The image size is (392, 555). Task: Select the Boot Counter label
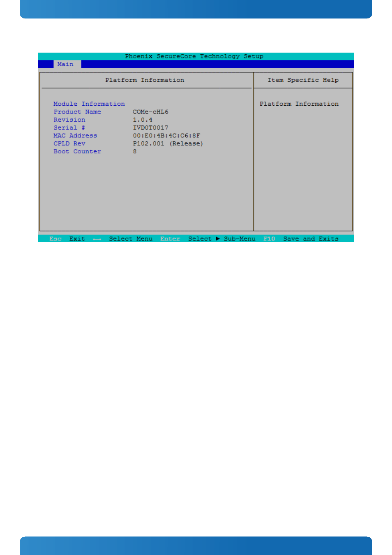77,152
